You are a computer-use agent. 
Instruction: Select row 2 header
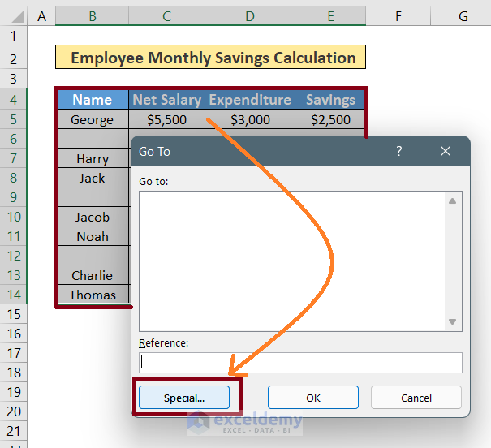click(13, 59)
